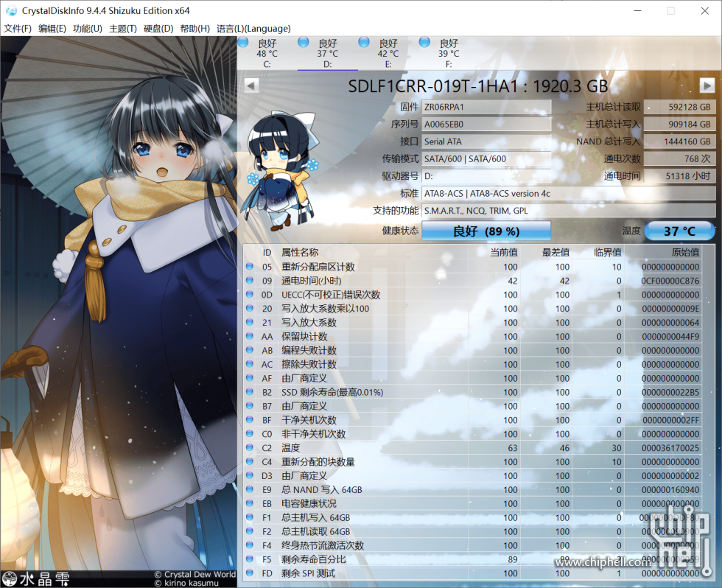Click the transfer mode field SATA/600 | SATA/600
The height and width of the screenshot is (588, 722).
click(x=486, y=159)
